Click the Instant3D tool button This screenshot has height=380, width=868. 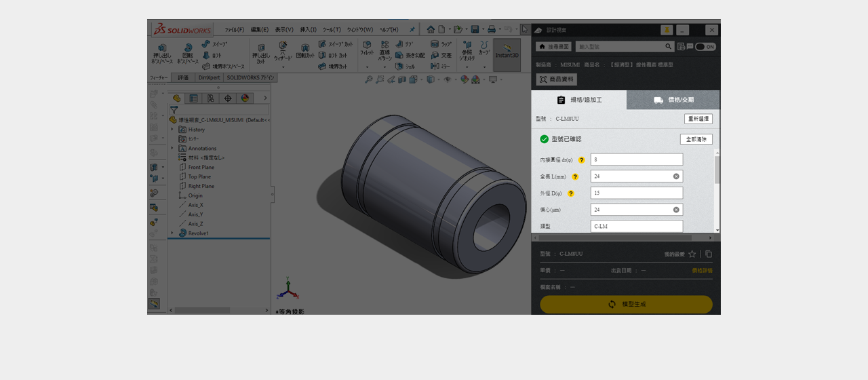point(507,52)
